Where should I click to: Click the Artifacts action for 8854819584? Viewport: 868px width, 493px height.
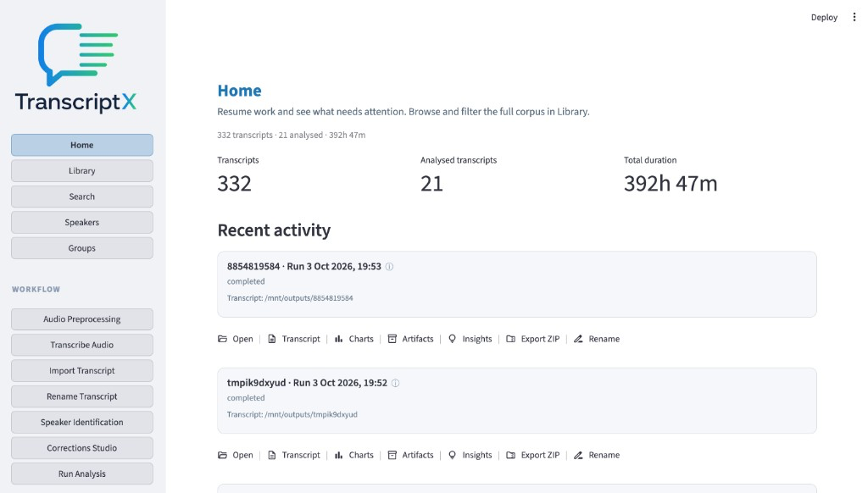(411, 339)
